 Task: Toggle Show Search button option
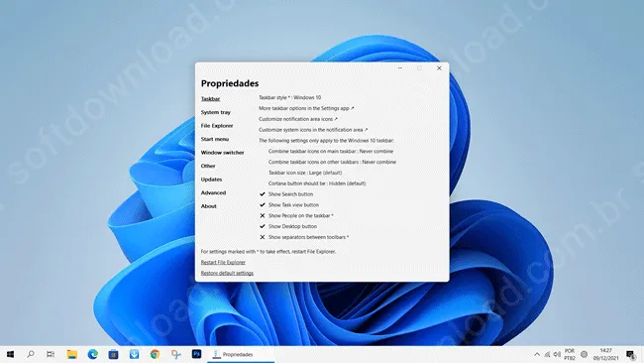coord(286,194)
